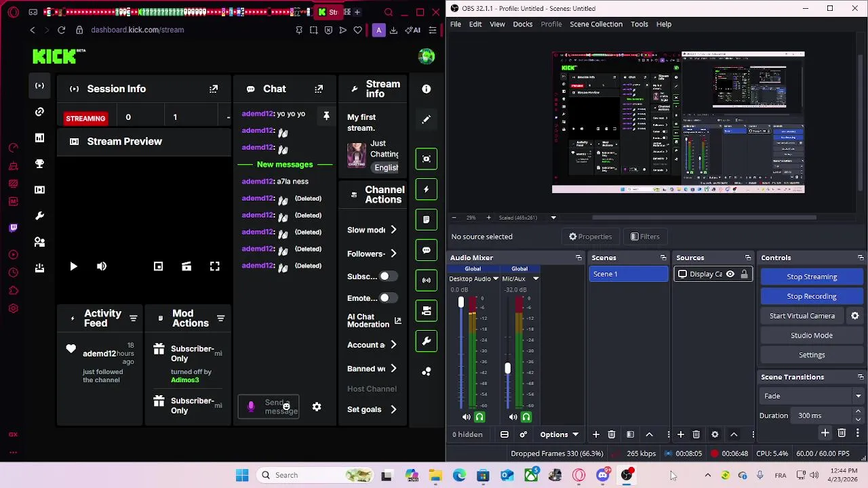
Task: Open Fade scene transition dropdown
Action: [812, 396]
